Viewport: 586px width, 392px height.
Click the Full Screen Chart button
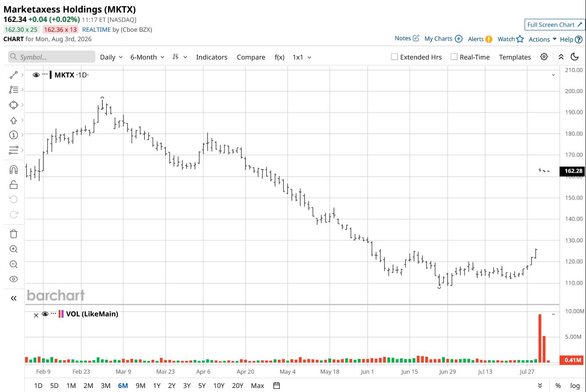point(555,25)
